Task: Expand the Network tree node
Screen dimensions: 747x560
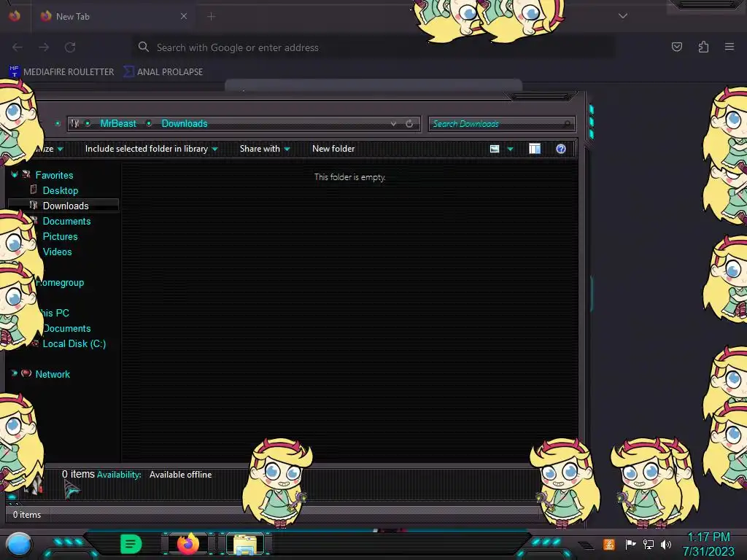Action: pyautogui.click(x=15, y=373)
